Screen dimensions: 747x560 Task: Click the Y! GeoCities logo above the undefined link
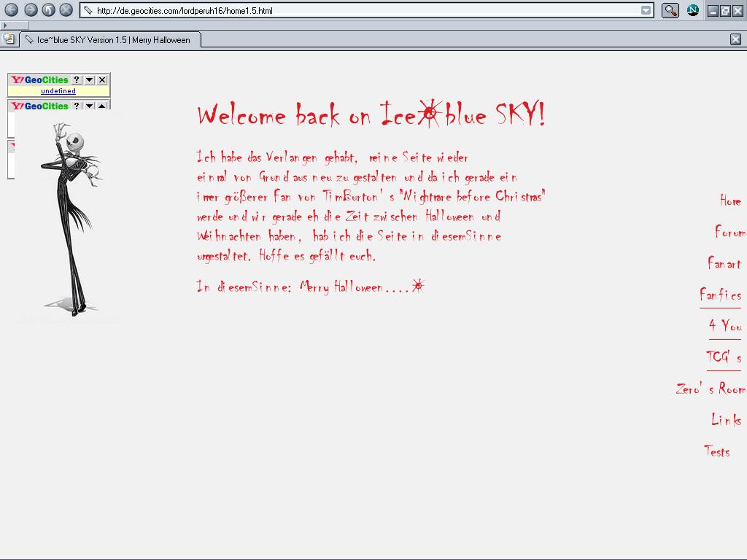pyautogui.click(x=40, y=79)
